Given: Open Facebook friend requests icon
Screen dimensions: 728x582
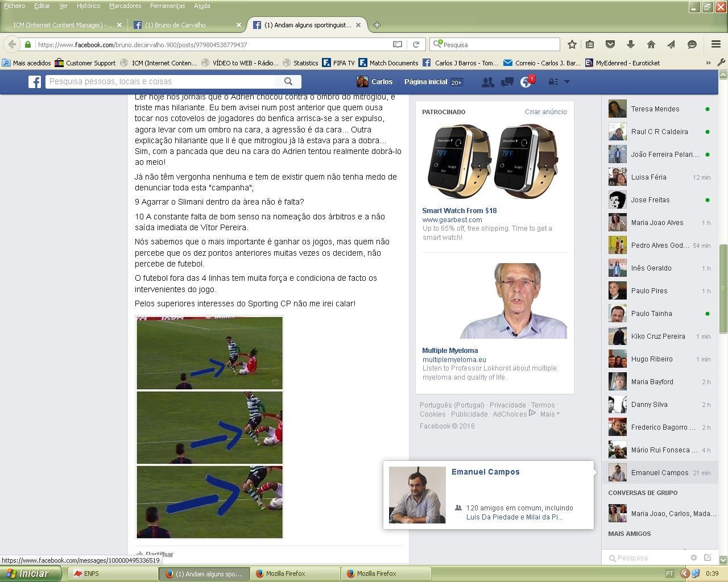Looking at the screenshot, I should coord(487,82).
